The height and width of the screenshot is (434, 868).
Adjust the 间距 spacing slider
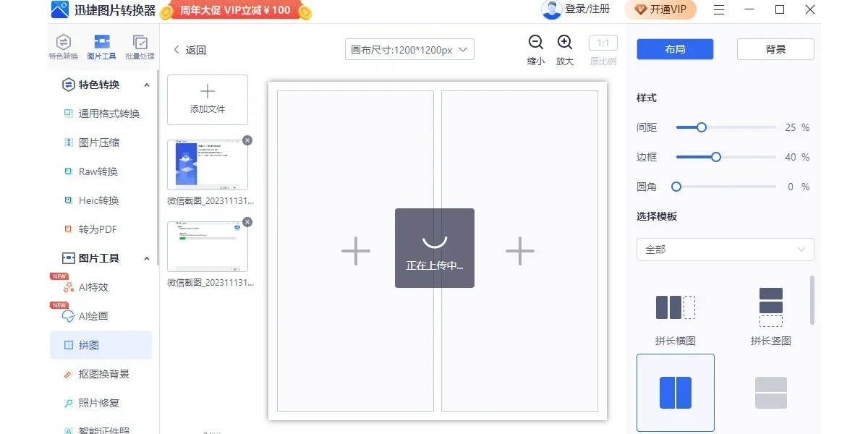pyautogui.click(x=726, y=127)
